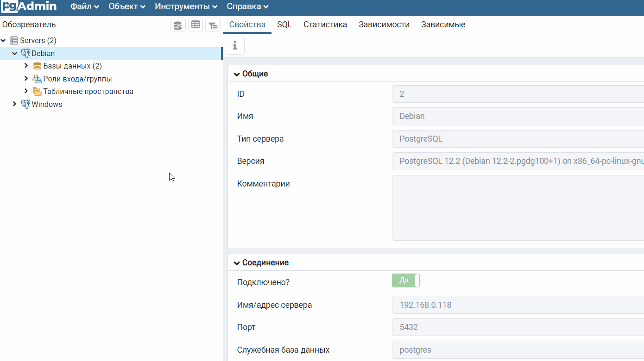This screenshot has width=644, height=361.
Task: Open the 'Файл' menu
Action: (84, 6)
